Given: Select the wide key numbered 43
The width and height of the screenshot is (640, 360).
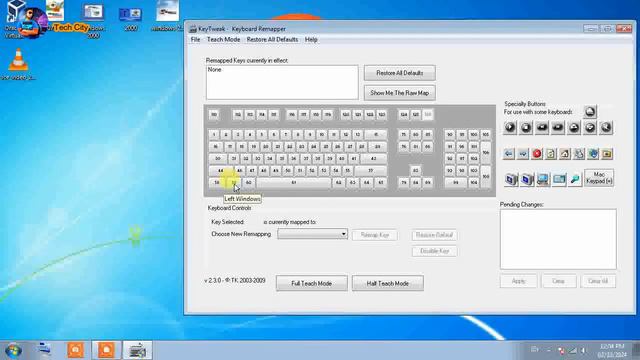Looking at the screenshot, I should click(373, 158).
